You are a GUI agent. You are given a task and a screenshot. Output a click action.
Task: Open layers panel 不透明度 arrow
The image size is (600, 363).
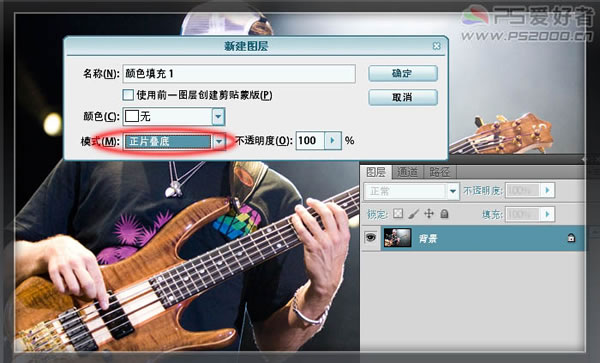pyautogui.click(x=548, y=190)
